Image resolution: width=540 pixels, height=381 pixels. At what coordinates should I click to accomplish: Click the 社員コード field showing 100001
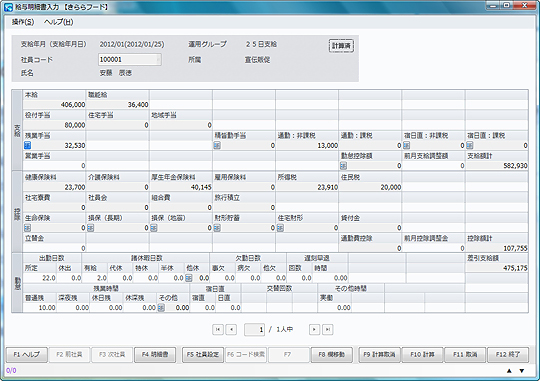click(x=130, y=60)
